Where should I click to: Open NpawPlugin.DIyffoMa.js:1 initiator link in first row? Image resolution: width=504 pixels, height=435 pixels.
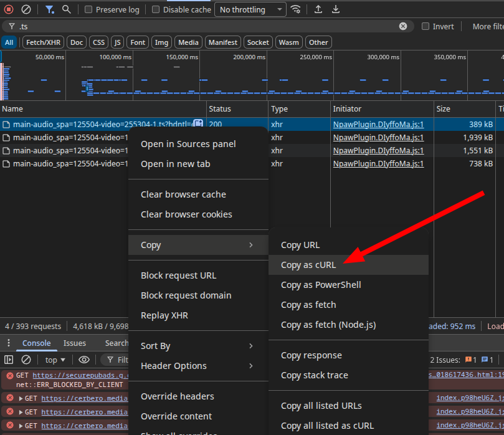(378, 124)
